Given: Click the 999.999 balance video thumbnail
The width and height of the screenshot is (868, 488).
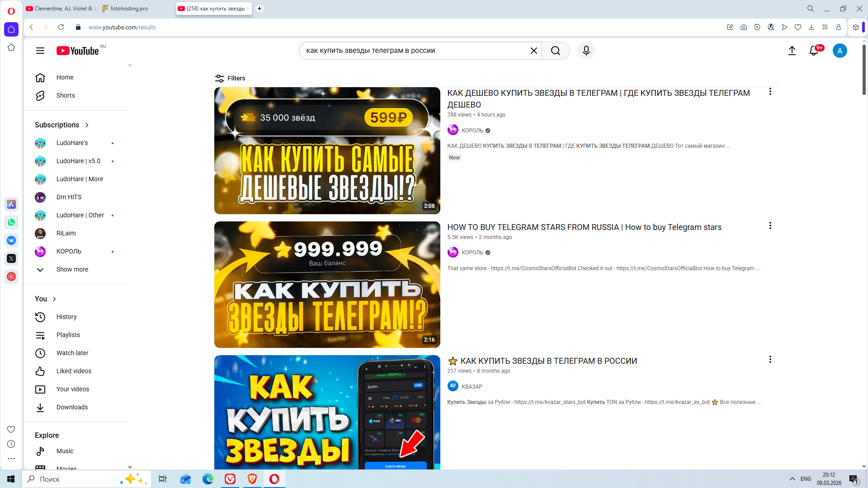Looking at the screenshot, I should coord(327,285).
